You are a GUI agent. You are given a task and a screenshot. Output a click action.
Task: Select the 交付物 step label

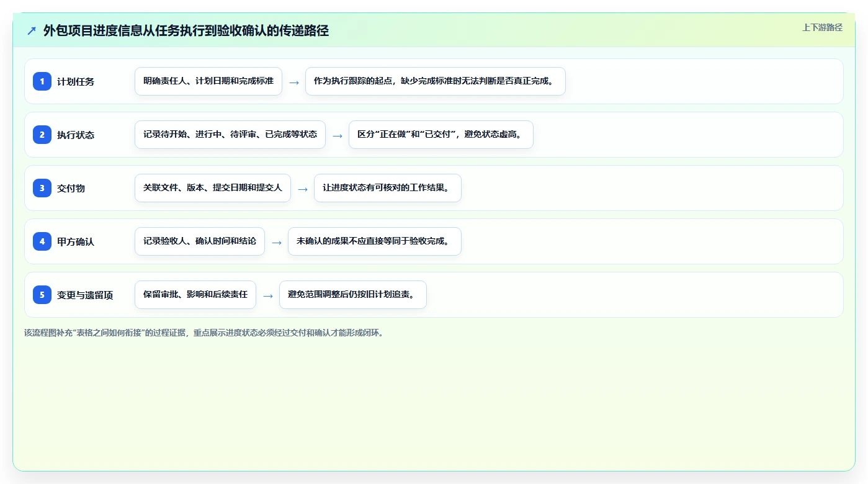pyautogui.click(x=71, y=188)
